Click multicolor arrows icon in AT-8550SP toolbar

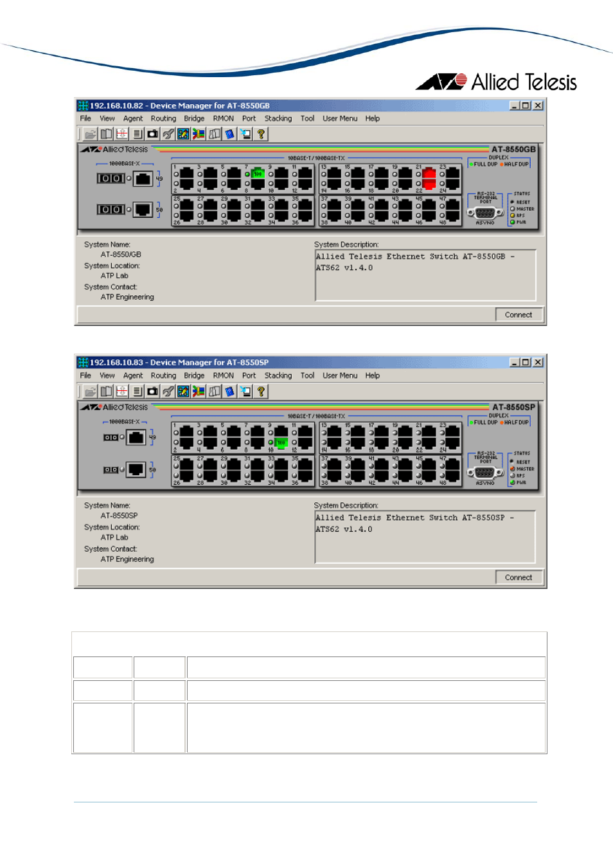point(199,391)
